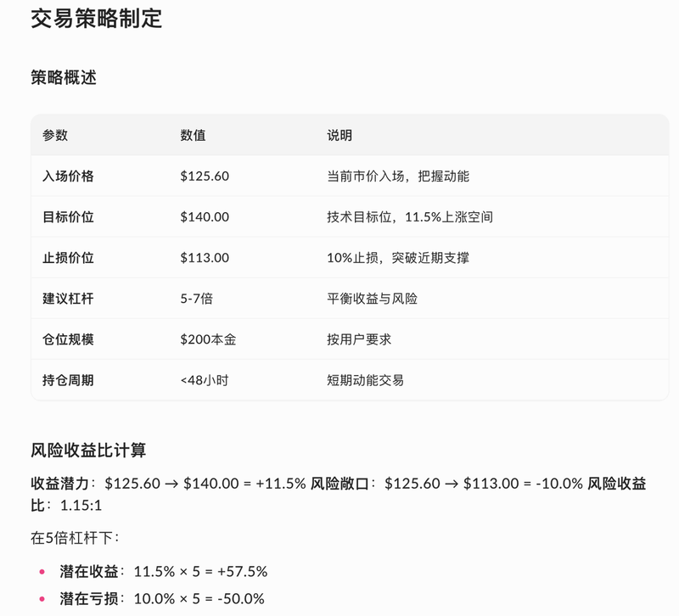Click the bold 收益潜力 label
The height and width of the screenshot is (616, 679).
(x=61, y=484)
